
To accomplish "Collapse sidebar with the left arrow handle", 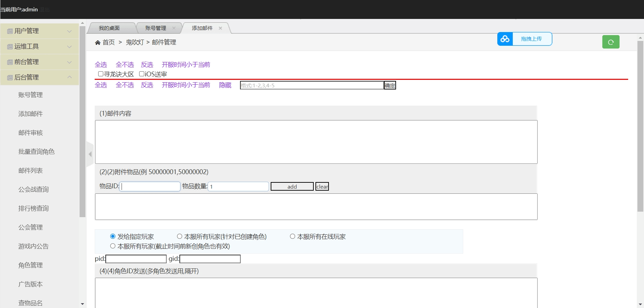I will 90,154.
